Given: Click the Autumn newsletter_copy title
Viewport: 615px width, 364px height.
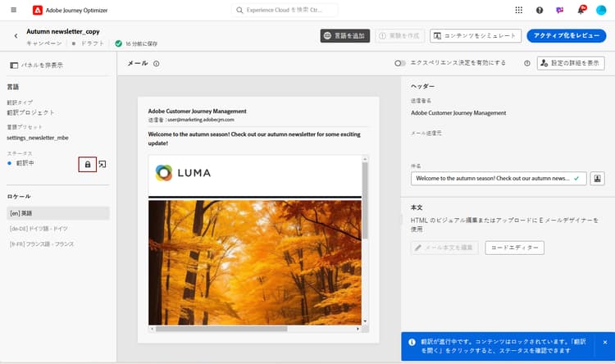Looking at the screenshot, I should 63,31.
